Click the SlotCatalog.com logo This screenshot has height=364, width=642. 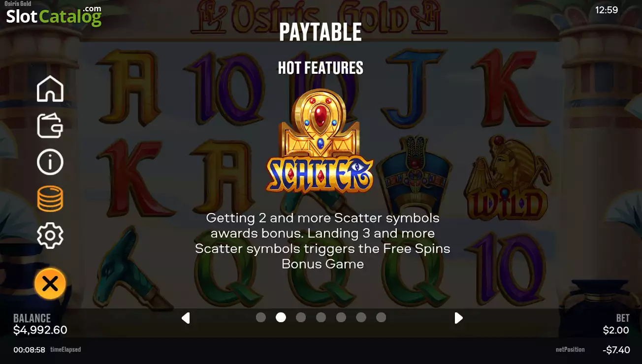[x=54, y=16]
